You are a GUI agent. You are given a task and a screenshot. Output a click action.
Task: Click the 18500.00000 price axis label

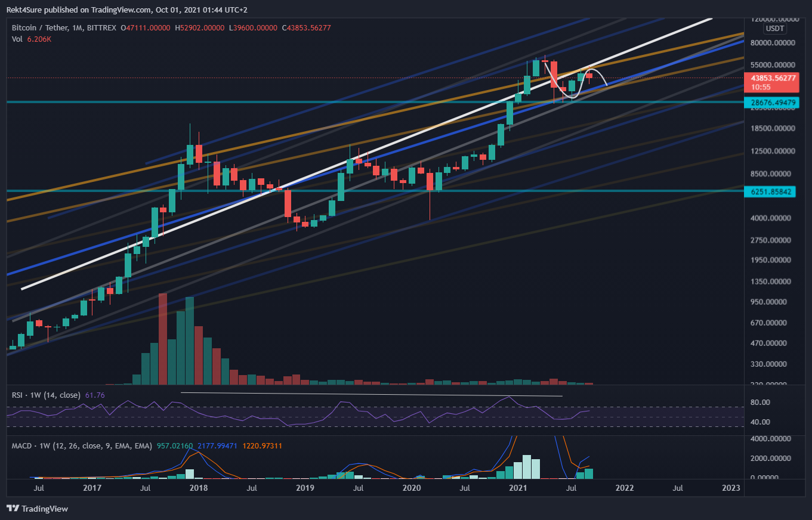(773, 128)
